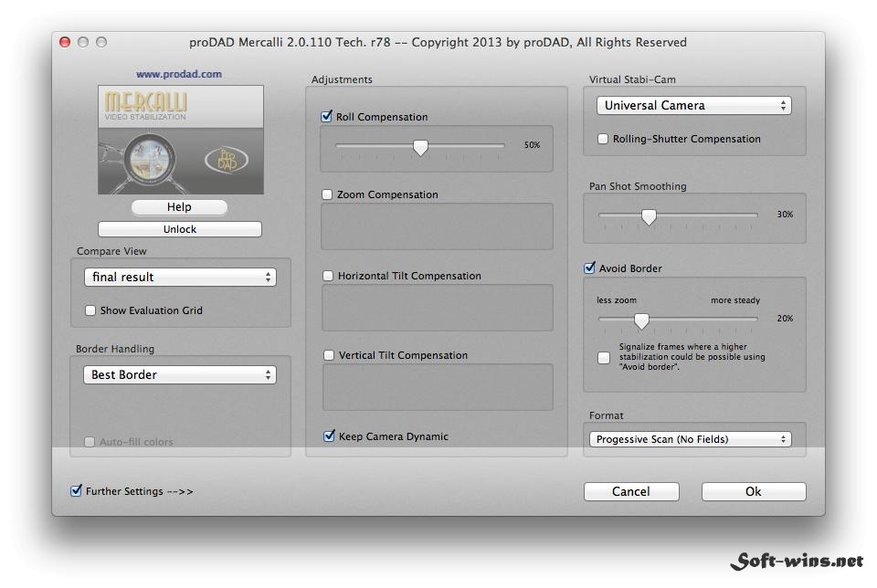Image resolution: width=877 pixels, height=588 pixels.
Task: Click the Pan Shot Smoothing slider handle
Action: click(x=649, y=217)
